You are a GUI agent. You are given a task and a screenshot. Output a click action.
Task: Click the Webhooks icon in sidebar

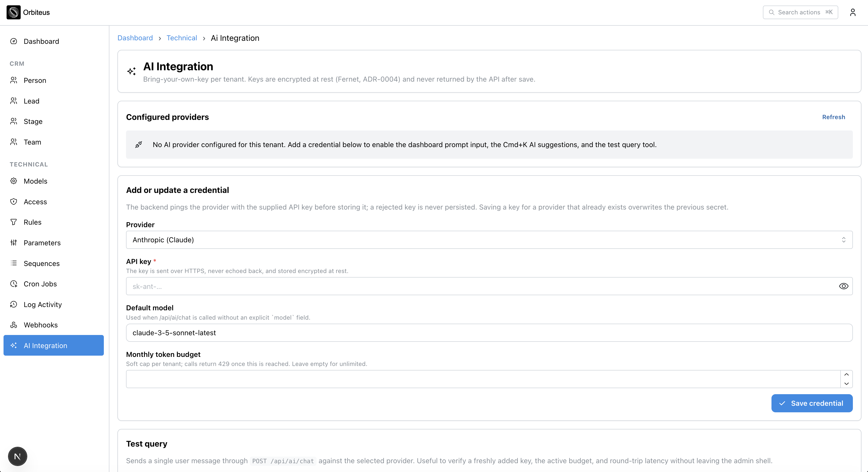14,325
